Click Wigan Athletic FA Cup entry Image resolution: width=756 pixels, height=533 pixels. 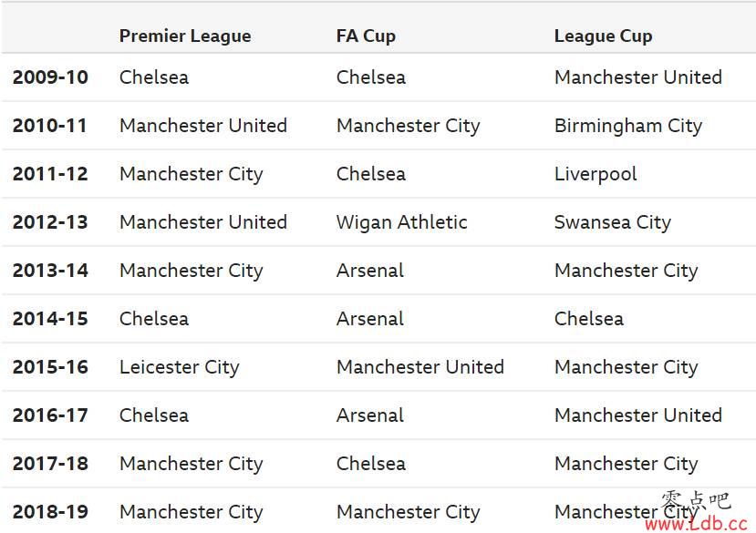point(401,222)
